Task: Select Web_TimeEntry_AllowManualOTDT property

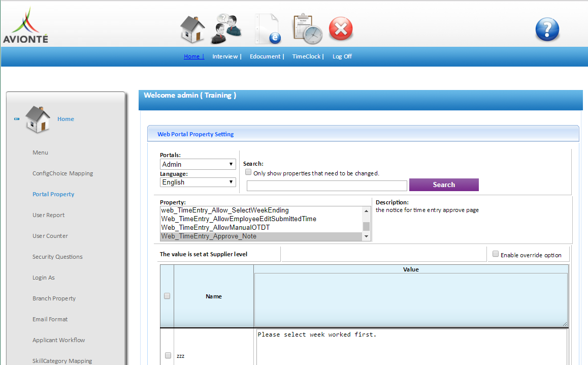Action: click(x=261, y=228)
